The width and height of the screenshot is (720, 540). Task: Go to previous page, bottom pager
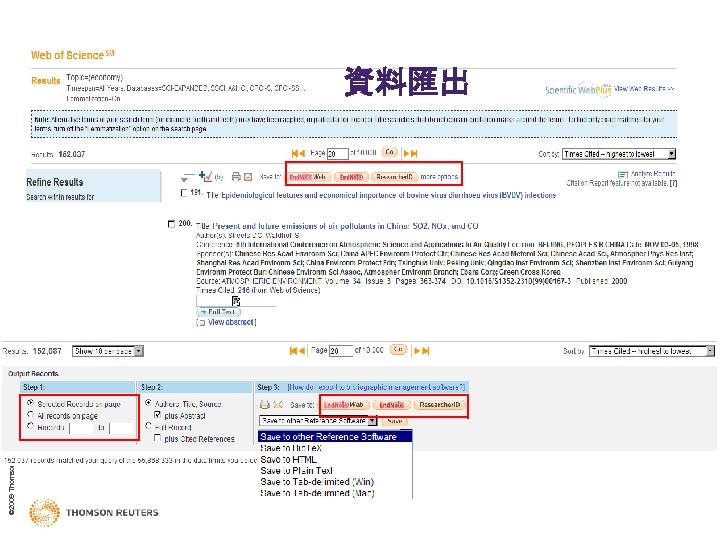pos(301,351)
